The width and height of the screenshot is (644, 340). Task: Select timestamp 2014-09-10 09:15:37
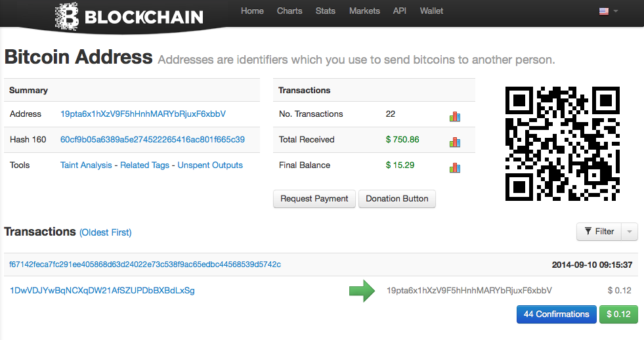[x=592, y=265]
